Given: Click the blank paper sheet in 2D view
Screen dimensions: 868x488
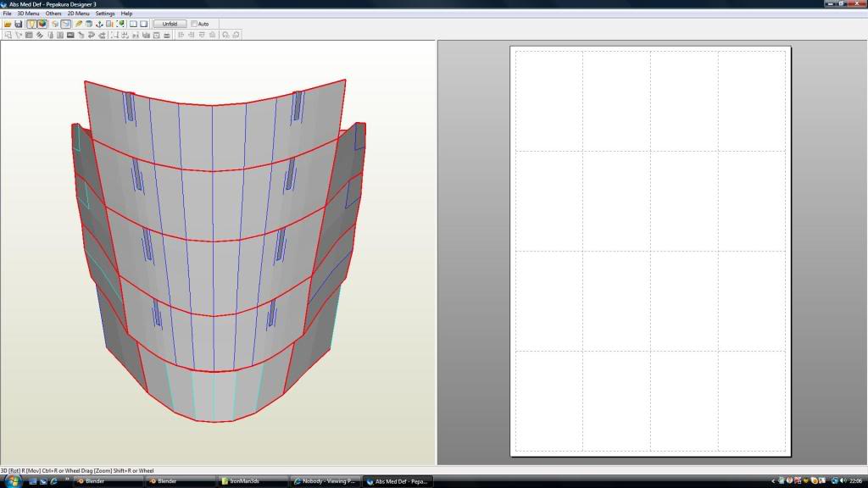Looking at the screenshot, I should pos(650,251).
